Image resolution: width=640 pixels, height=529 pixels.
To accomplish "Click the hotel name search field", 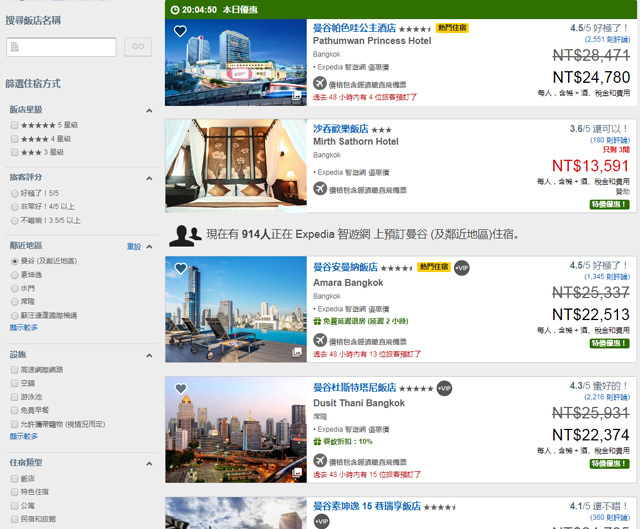I will point(61,47).
